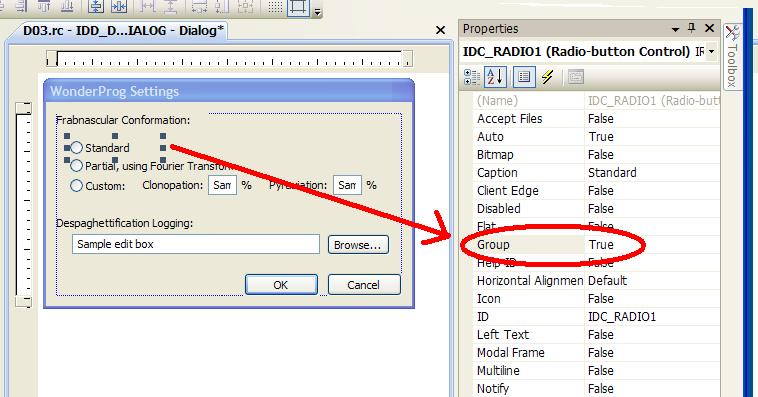Show control events lightning bolt icon
This screenshot has width=758, height=397.
[547, 77]
